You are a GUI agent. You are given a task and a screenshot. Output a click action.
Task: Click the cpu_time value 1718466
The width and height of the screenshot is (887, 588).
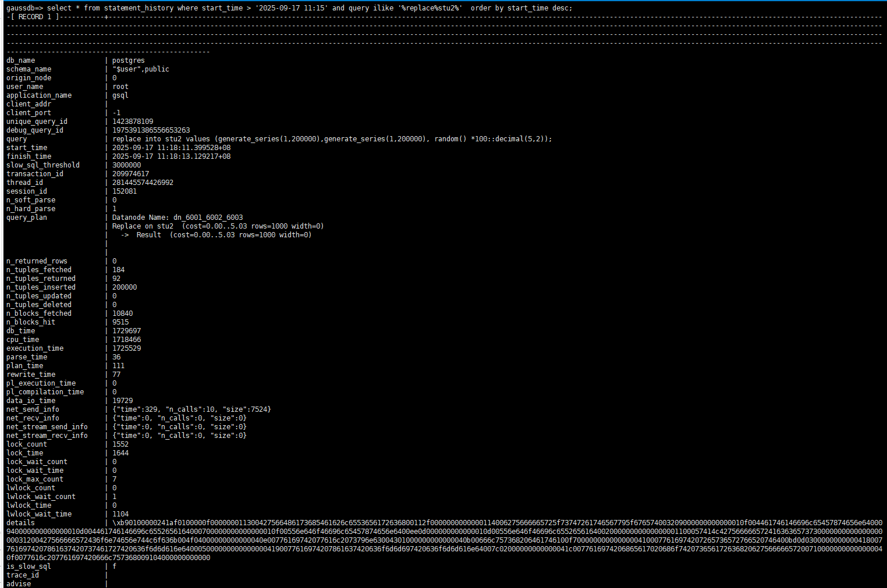click(x=126, y=340)
